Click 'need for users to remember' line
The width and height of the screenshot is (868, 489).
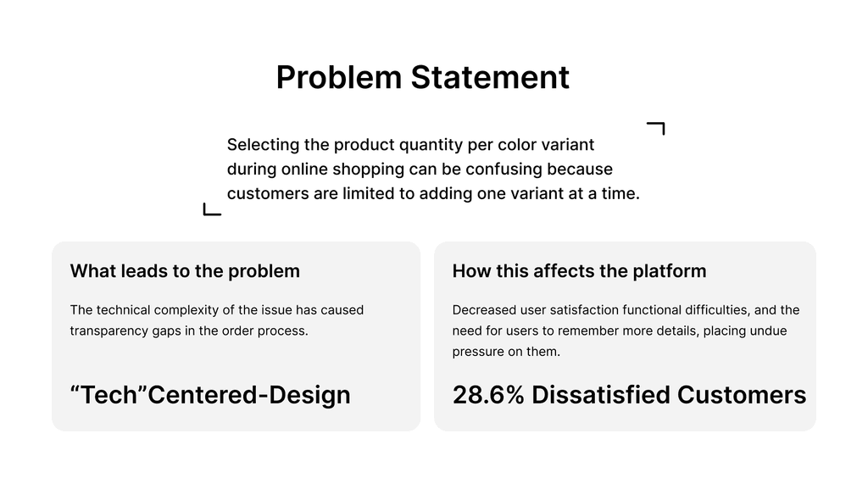click(620, 331)
